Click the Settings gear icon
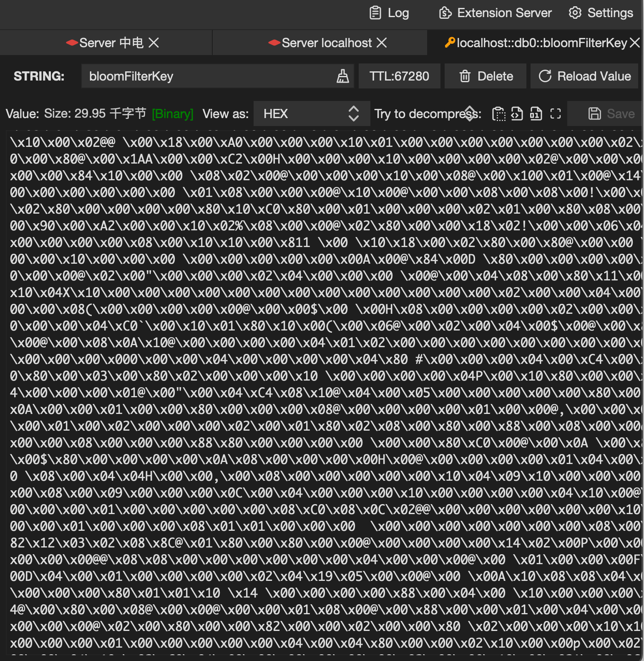The height and width of the screenshot is (661, 644). point(575,13)
